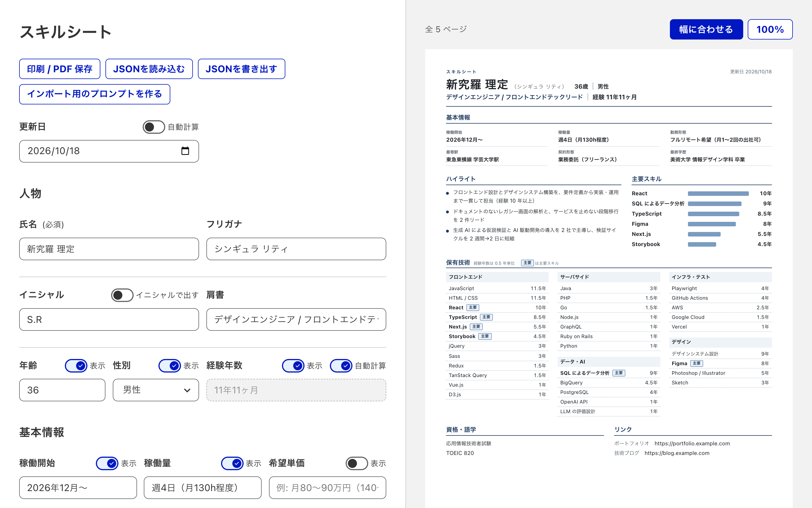Image resolution: width=812 pixels, height=508 pixels.
Task: Click the イニシャル input with S.R
Action: tap(109, 319)
